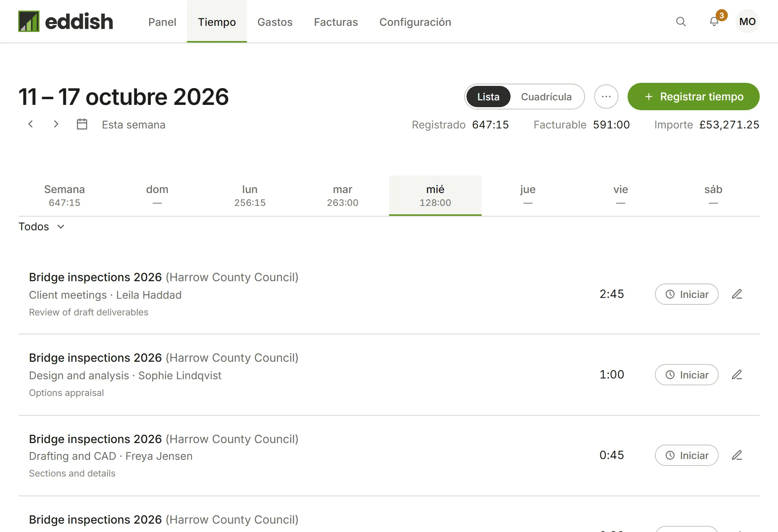Viewport: 778px width, 532px height.
Task: Click the Sections and details note
Action: 72,473
